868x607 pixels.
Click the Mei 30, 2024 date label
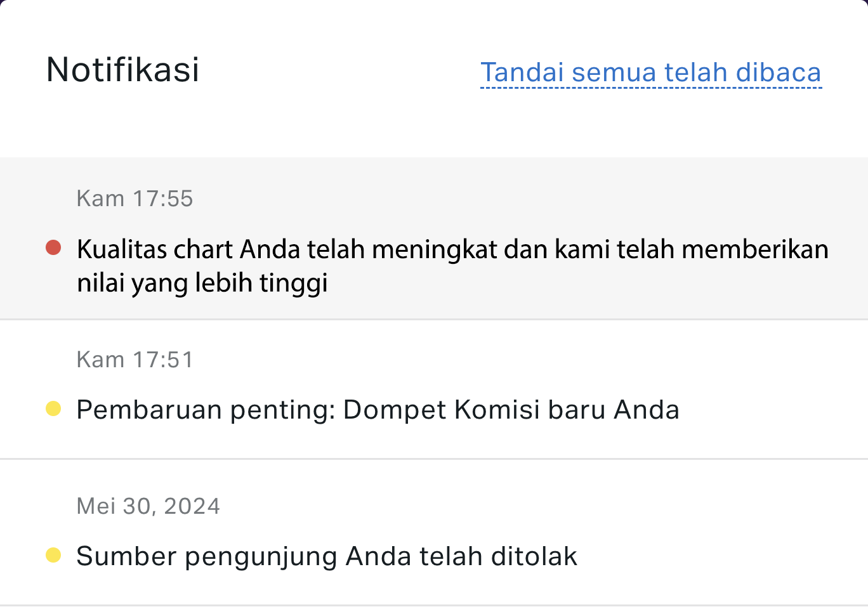(x=148, y=506)
